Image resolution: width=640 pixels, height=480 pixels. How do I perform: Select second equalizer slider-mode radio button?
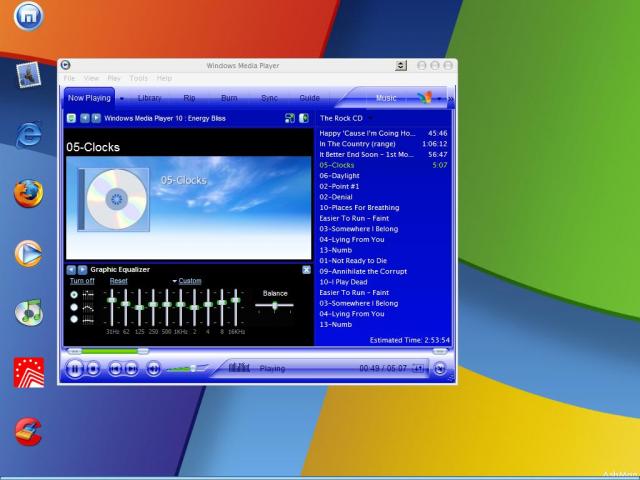(74, 307)
